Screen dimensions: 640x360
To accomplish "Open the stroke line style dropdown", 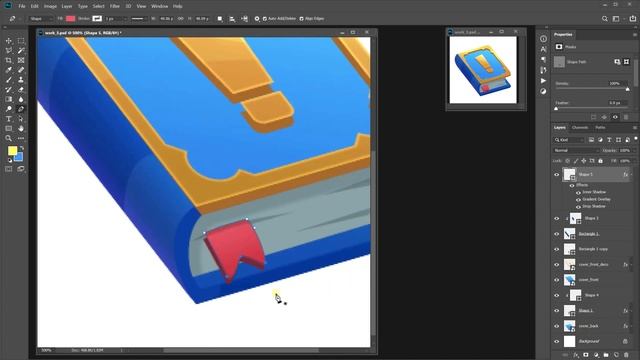I will pyautogui.click(x=139, y=19).
